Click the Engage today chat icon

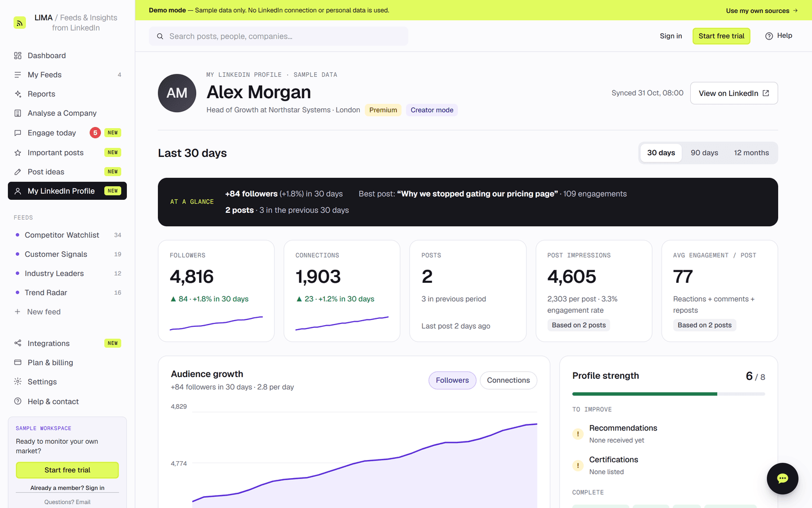pyautogui.click(x=17, y=133)
